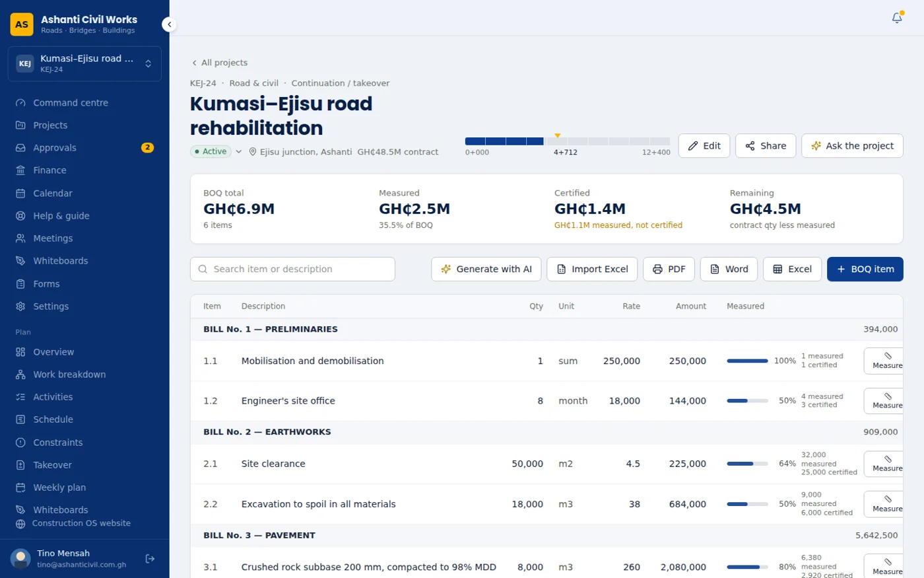The image size is (924, 578).
Task: Expand the Active status dropdown chevron
Action: tap(239, 152)
